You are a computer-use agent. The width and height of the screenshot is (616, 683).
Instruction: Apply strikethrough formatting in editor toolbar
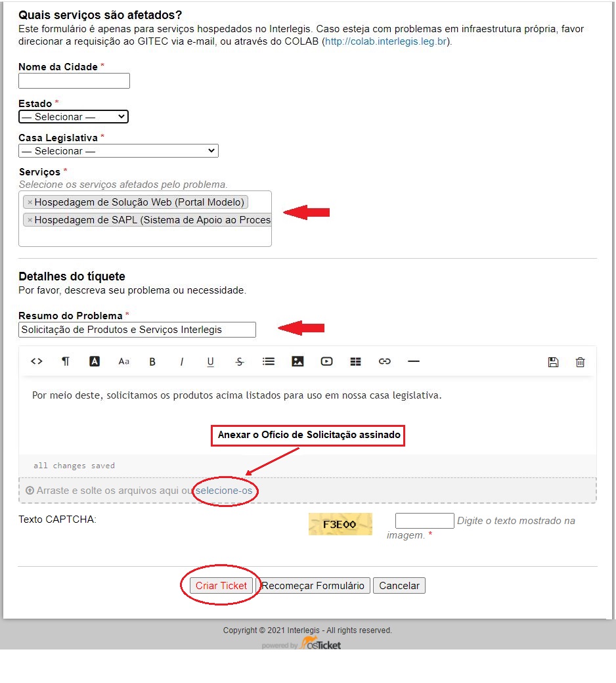point(240,361)
